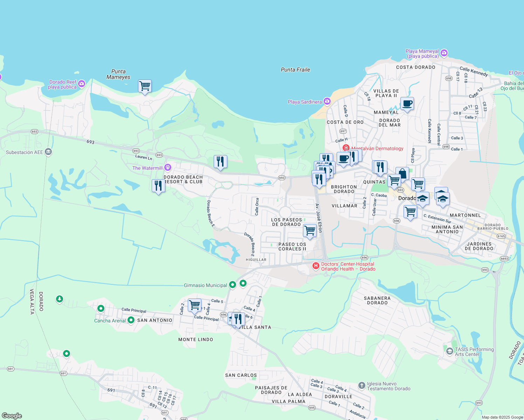Open the Playa Sardinera camera pin
The image size is (524, 420).
click(327, 101)
